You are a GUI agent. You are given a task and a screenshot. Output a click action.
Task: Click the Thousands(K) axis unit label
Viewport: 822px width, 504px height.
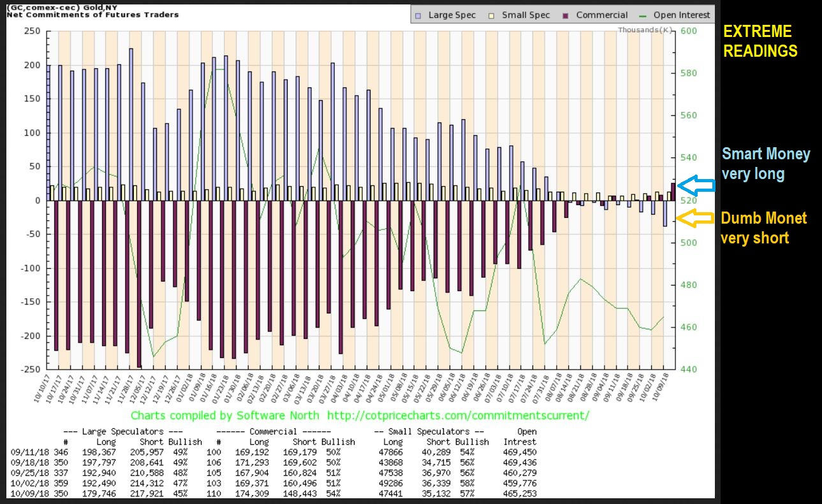[x=645, y=30]
